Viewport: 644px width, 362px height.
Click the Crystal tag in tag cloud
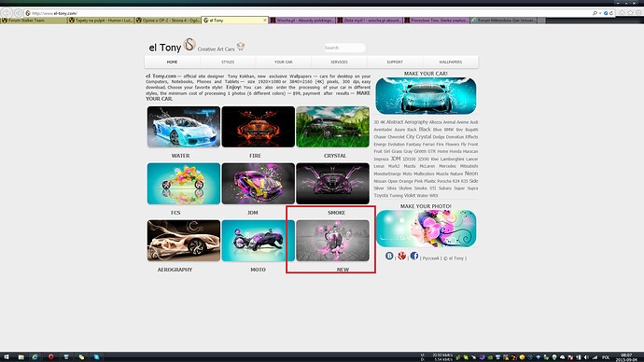pyautogui.click(x=424, y=136)
